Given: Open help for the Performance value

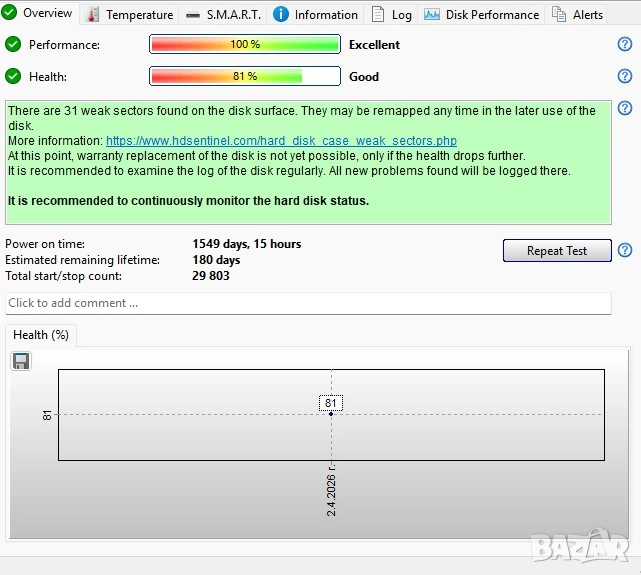Looking at the screenshot, I should (x=625, y=44).
